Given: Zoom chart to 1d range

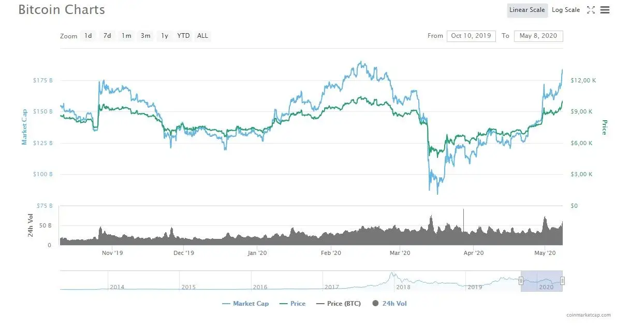Looking at the screenshot, I should coord(88,36).
